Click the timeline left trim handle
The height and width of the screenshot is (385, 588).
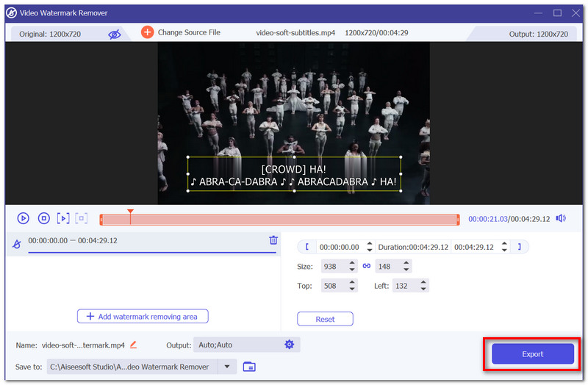[x=101, y=219]
